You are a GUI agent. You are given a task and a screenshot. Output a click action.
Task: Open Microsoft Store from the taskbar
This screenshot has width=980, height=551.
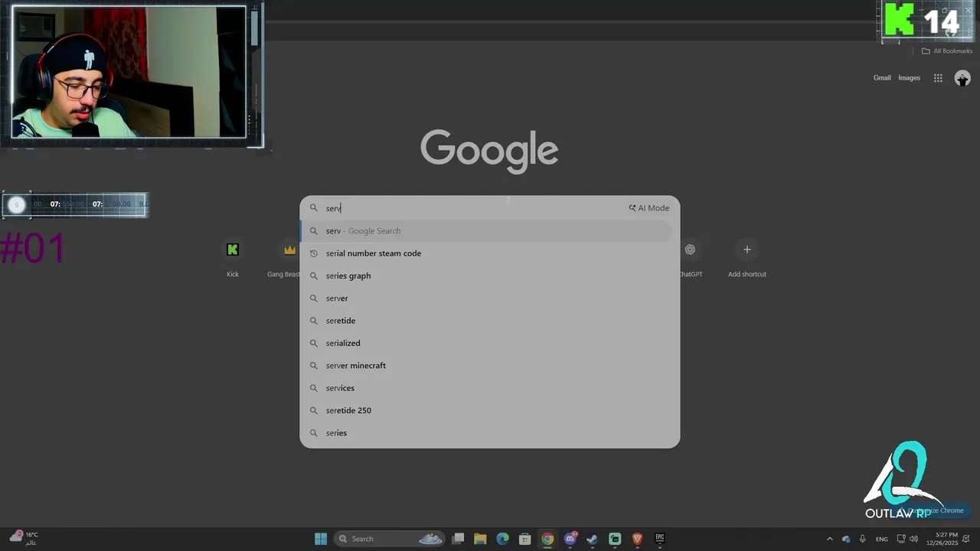click(x=524, y=539)
